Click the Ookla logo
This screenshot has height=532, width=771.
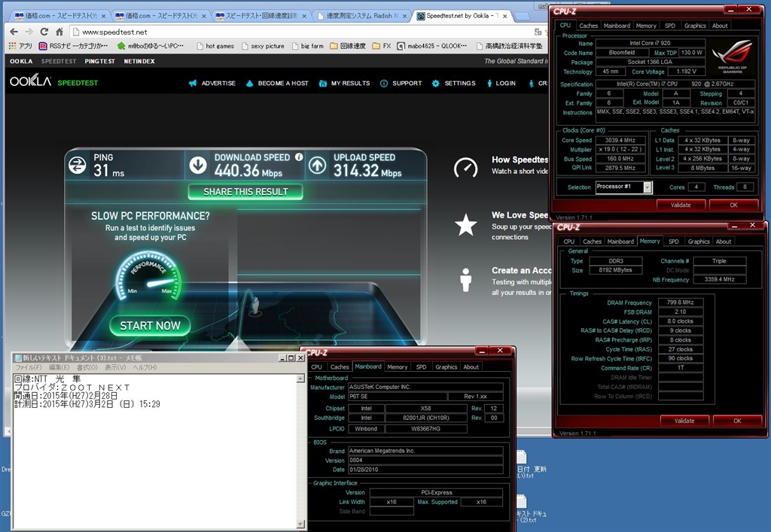coord(30,81)
